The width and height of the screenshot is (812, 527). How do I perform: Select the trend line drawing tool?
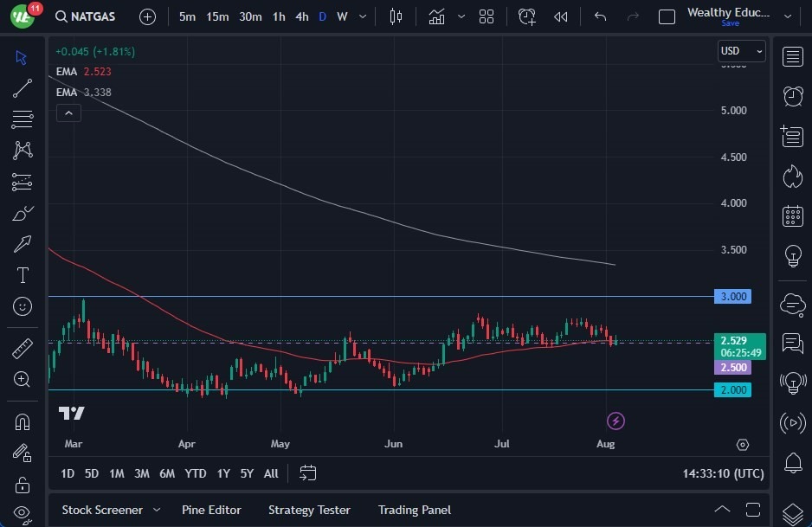coord(23,88)
